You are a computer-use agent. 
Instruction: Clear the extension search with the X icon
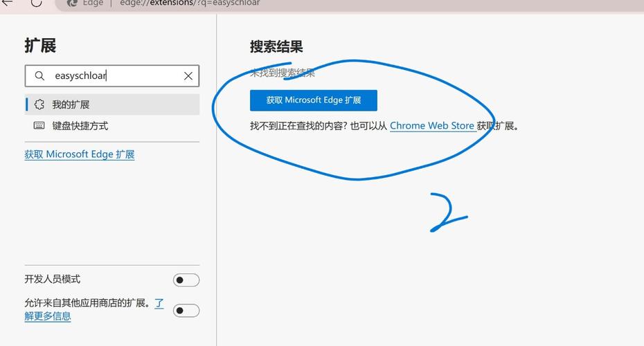[x=188, y=76]
